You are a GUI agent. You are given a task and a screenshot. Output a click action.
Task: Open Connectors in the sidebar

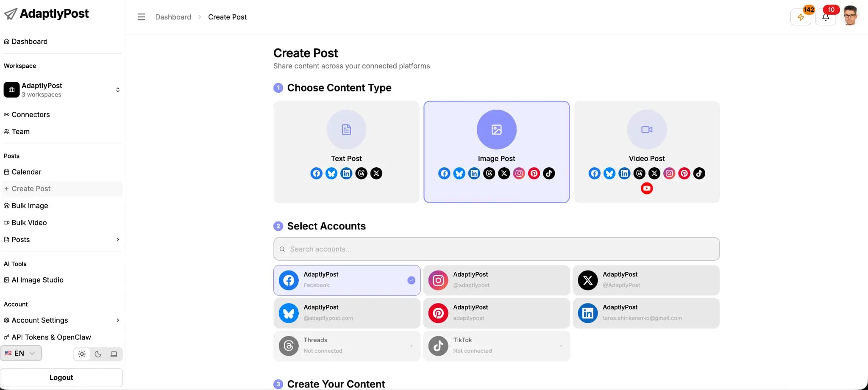point(62,115)
